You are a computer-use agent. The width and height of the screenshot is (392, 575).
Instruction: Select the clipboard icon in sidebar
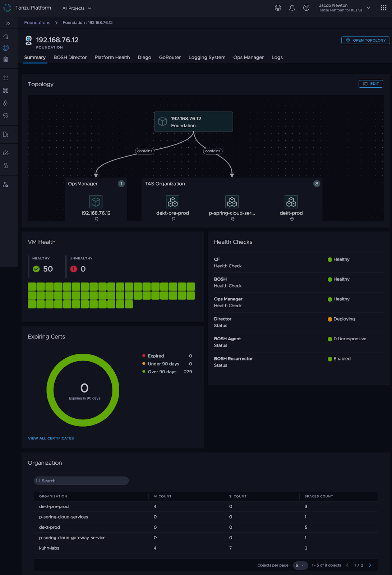6,59
